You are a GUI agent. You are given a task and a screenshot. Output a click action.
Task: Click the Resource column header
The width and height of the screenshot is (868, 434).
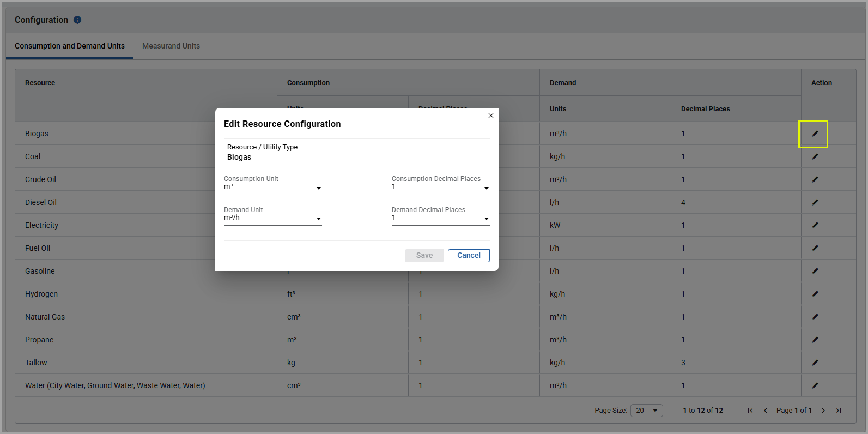40,83
